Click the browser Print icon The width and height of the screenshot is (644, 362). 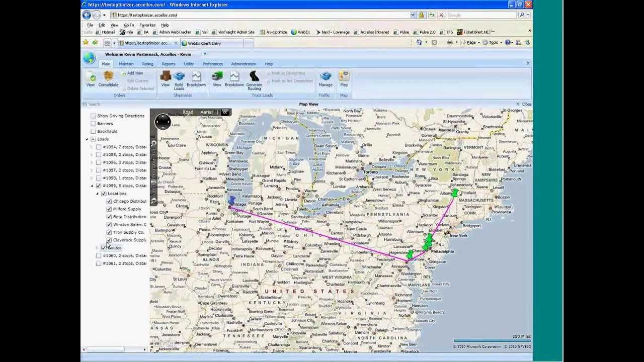(449, 43)
